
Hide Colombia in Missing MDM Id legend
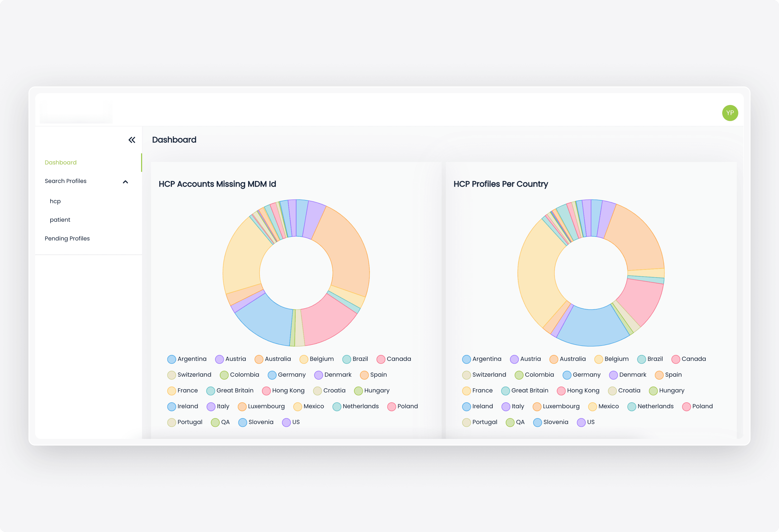coord(240,375)
